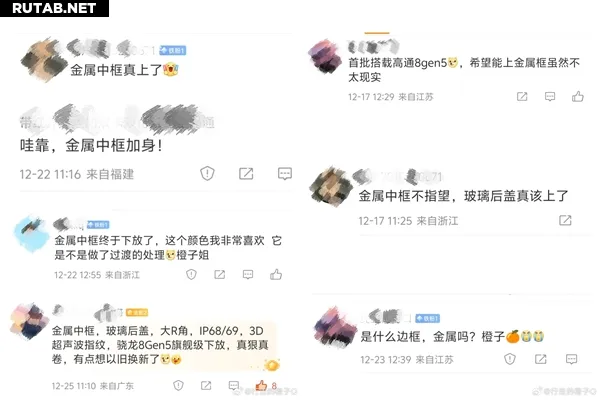This screenshot has width=600, height=400.
Task: Report the comment dated 12-22 11:16
Action: (x=207, y=173)
